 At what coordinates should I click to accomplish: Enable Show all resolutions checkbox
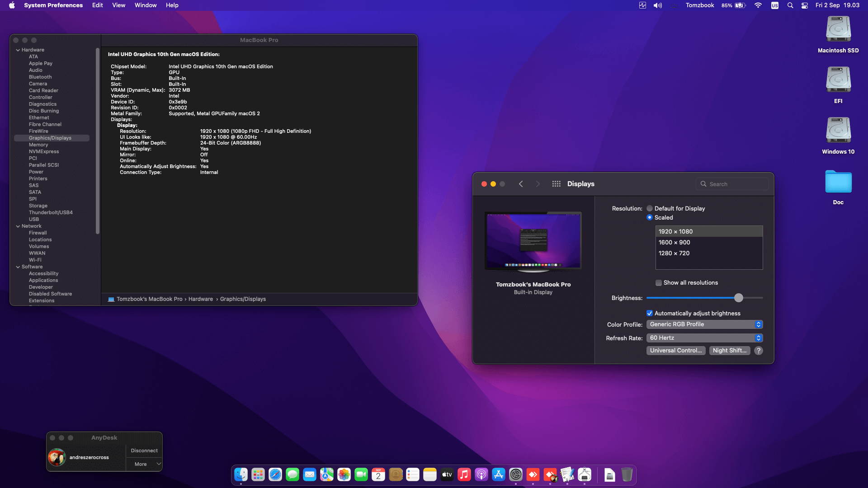(659, 283)
